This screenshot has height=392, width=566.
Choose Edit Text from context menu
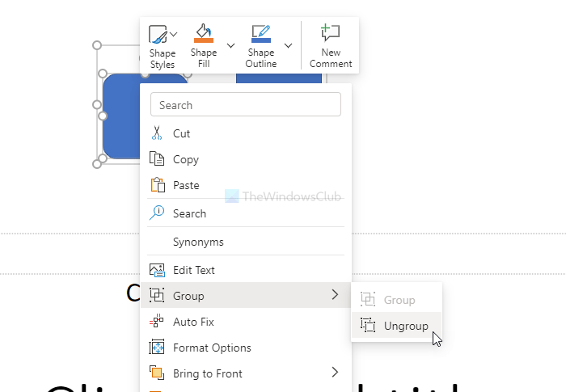click(x=194, y=270)
